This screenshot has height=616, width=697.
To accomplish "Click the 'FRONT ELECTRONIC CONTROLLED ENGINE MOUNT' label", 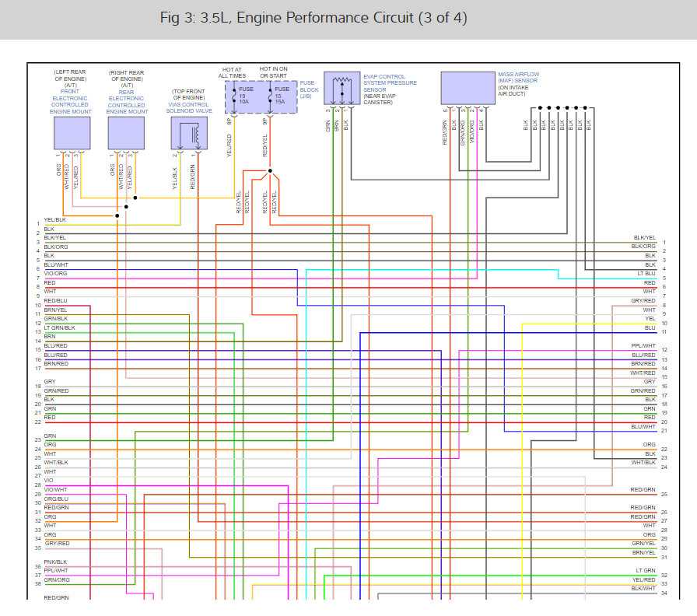I will [70, 101].
